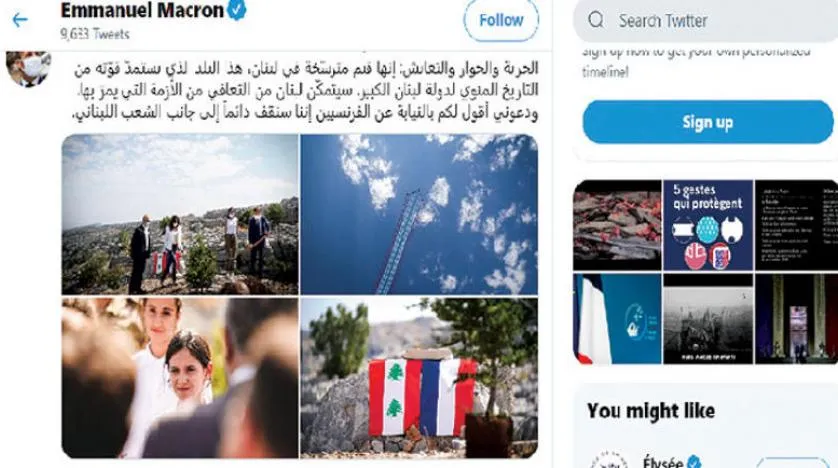Click the Arabic tweet text

click(305, 90)
